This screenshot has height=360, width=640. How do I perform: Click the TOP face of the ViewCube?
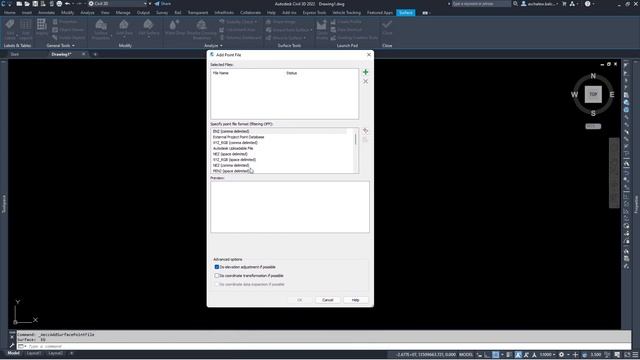[x=593, y=94]
